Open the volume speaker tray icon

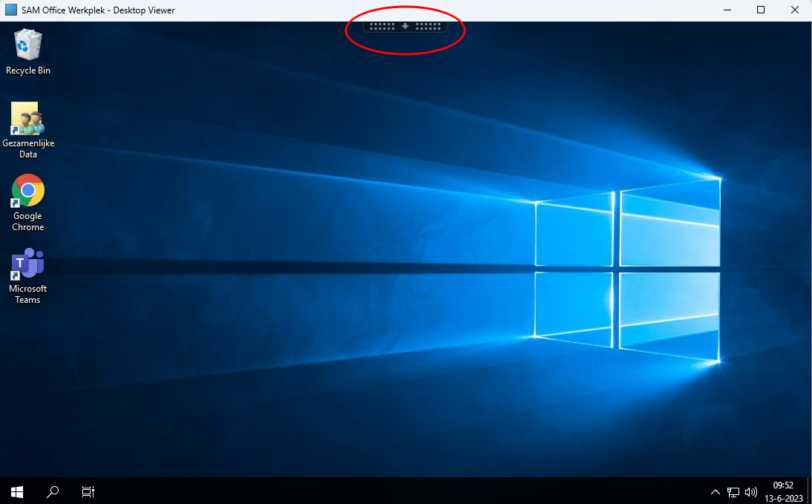750,491
